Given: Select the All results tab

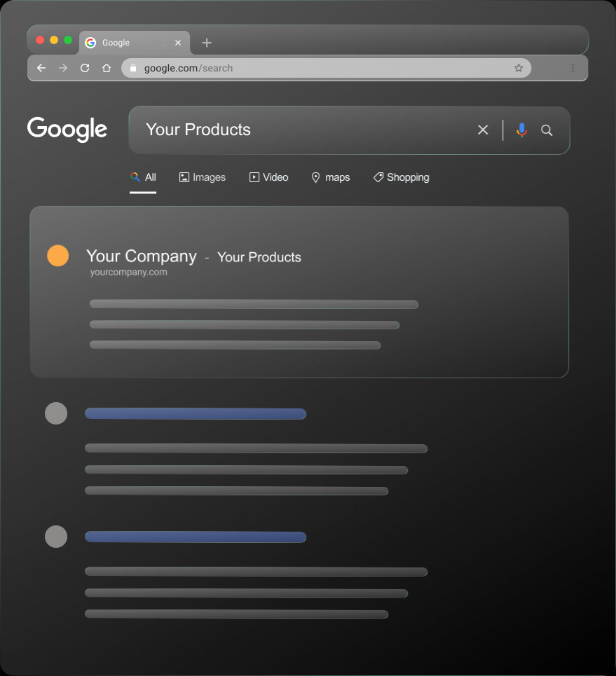Looking at the screenshot, I should (x=144, y=177).
